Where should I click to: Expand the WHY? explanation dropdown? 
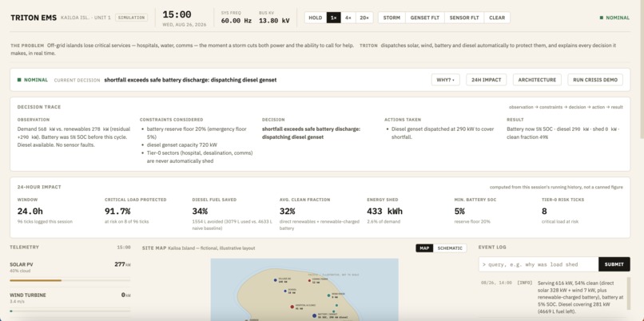(445, 80)
